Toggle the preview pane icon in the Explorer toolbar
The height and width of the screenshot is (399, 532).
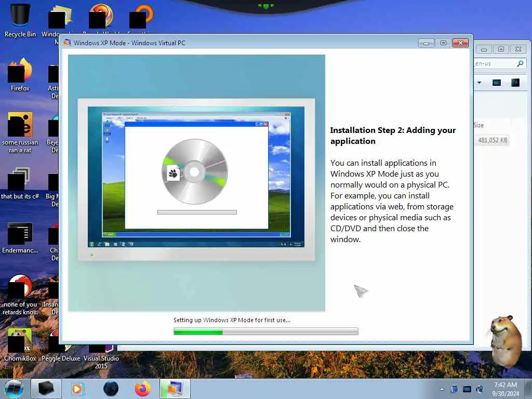[515, 83]
